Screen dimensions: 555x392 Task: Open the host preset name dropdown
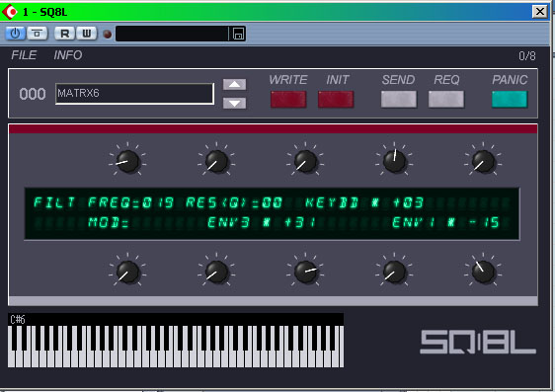pos(173,34)
